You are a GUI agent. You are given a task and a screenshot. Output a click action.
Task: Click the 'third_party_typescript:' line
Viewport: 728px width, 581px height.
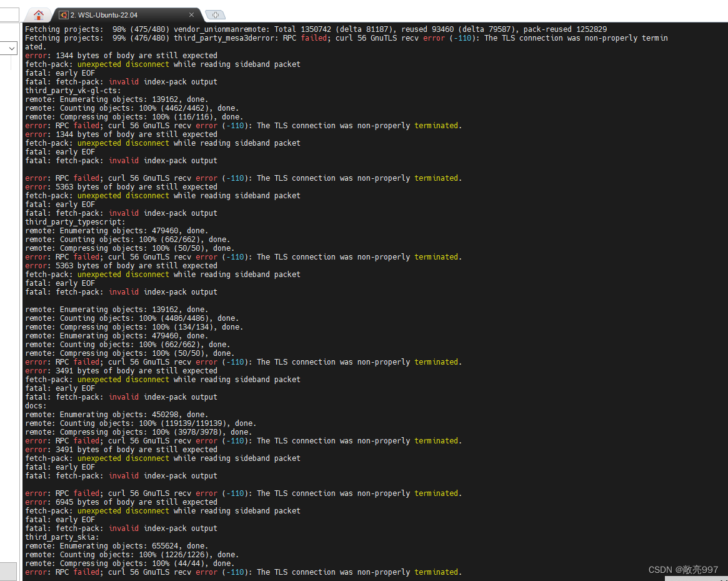tap(75, 222)
